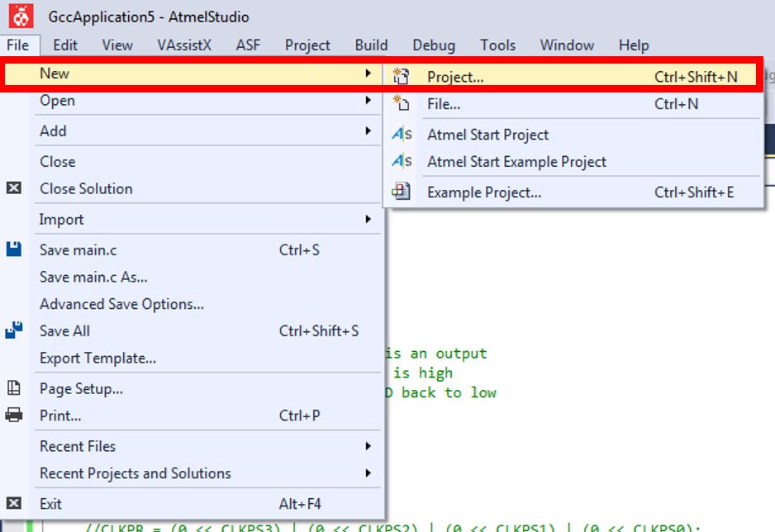Expand the Open submenu arrow
Screen dimensions: 775x532
coord(368,100)
